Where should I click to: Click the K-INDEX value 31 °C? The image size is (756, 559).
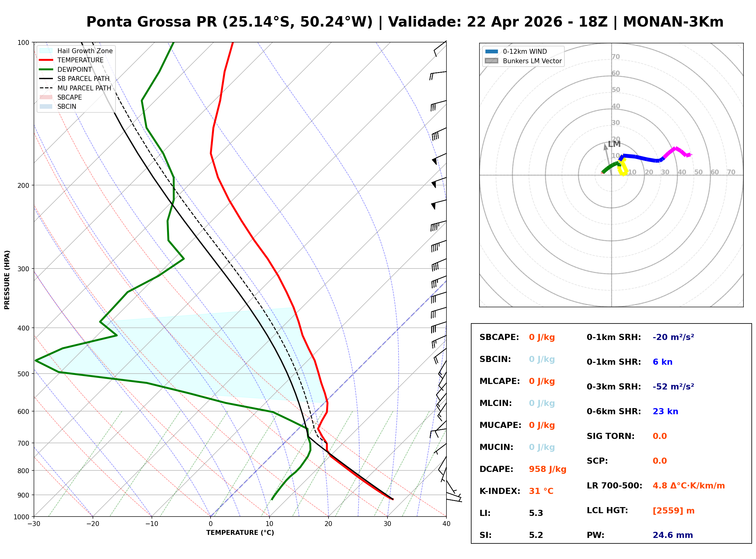pos(541,491)
